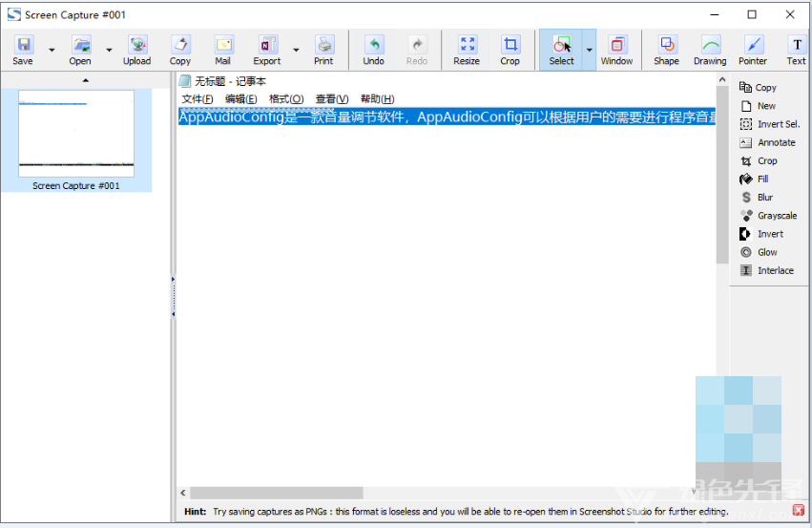The image size is (812, 528).
Task: Click the vertical scrollbar thumb
Action: 722,175
